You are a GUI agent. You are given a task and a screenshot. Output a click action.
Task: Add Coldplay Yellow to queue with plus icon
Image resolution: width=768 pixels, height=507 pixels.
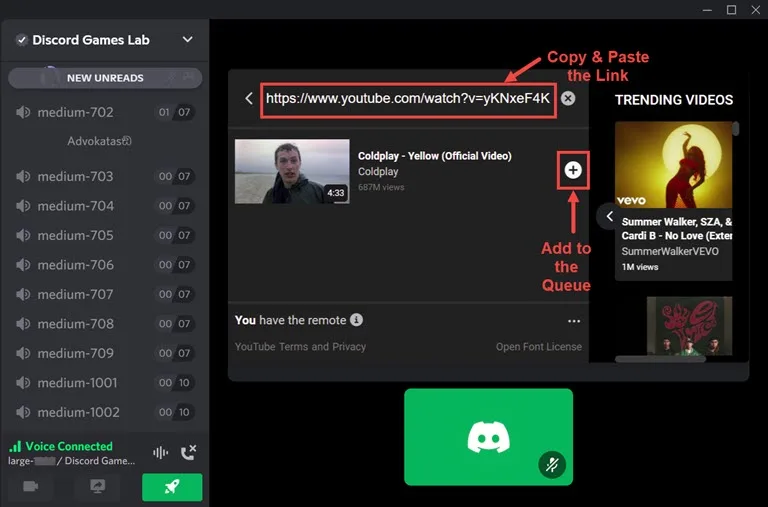coord(573,170)
